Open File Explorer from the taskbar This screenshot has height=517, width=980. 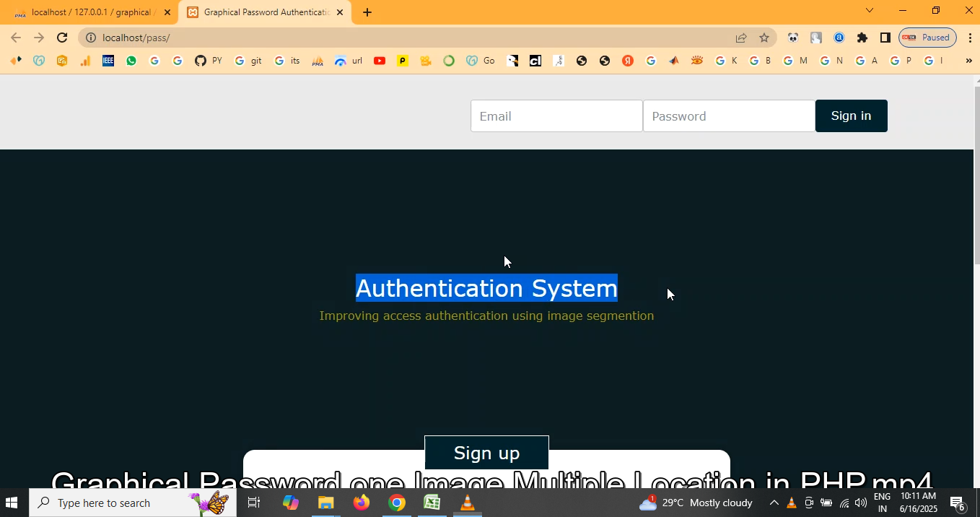point(326,503)
